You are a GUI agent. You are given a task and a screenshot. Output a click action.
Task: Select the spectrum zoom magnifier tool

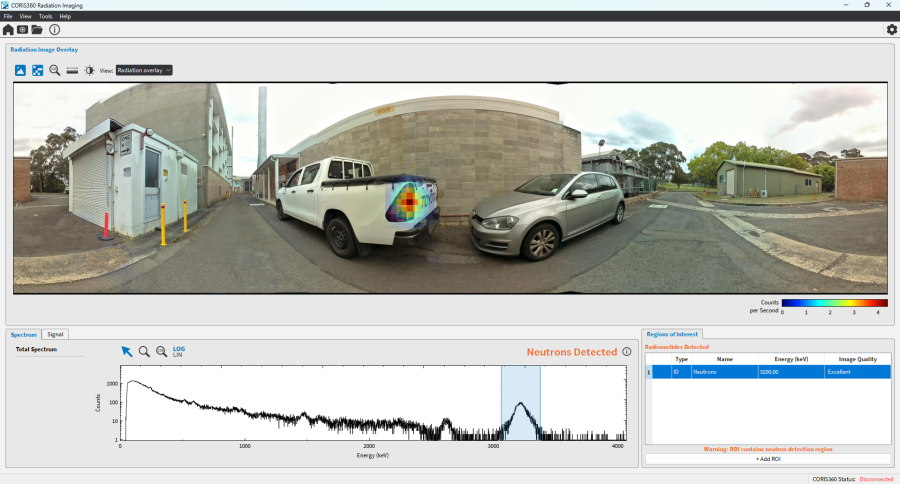[144, 351]
